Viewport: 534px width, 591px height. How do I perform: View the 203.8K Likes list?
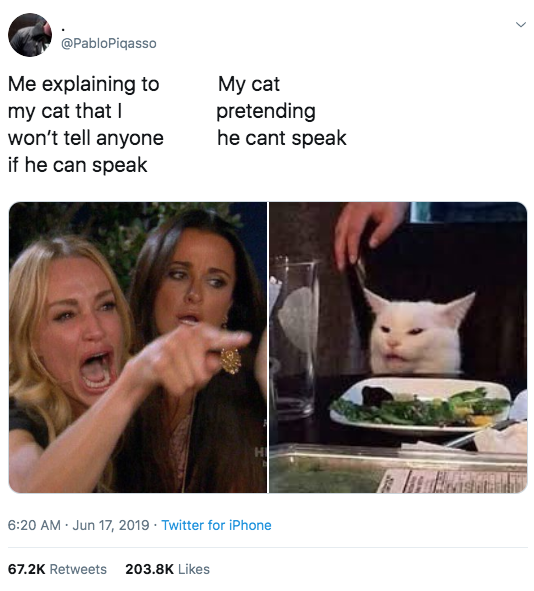[x=167, y=569]
